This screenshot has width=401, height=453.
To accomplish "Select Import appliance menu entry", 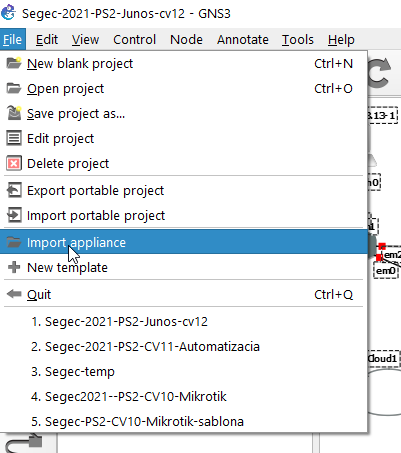I will (x=184, y=242).
